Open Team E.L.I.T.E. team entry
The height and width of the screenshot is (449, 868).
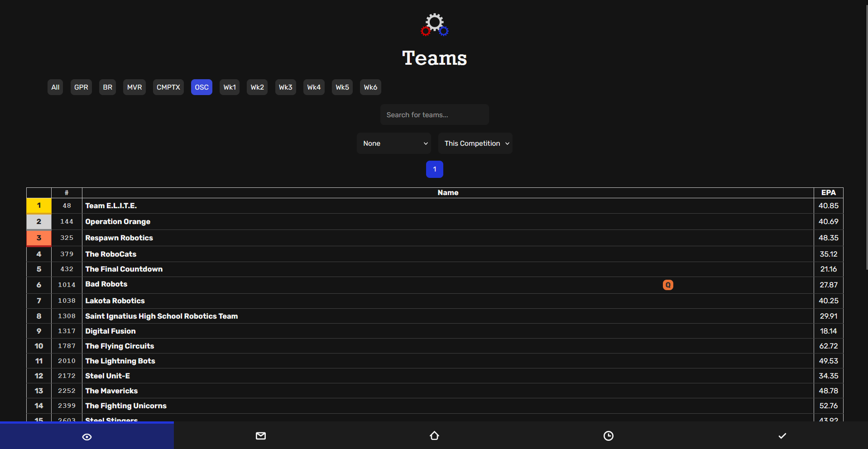click(111, 206)
